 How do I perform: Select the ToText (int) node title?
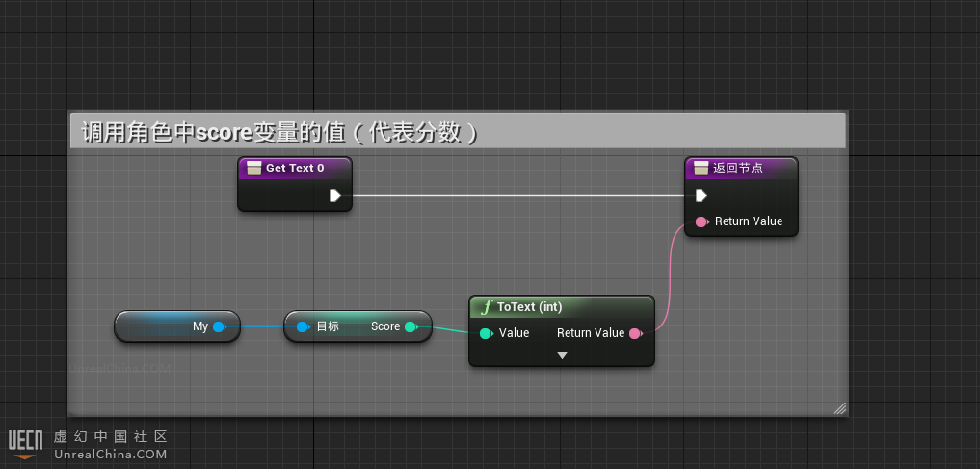click(x=529, y=307)
